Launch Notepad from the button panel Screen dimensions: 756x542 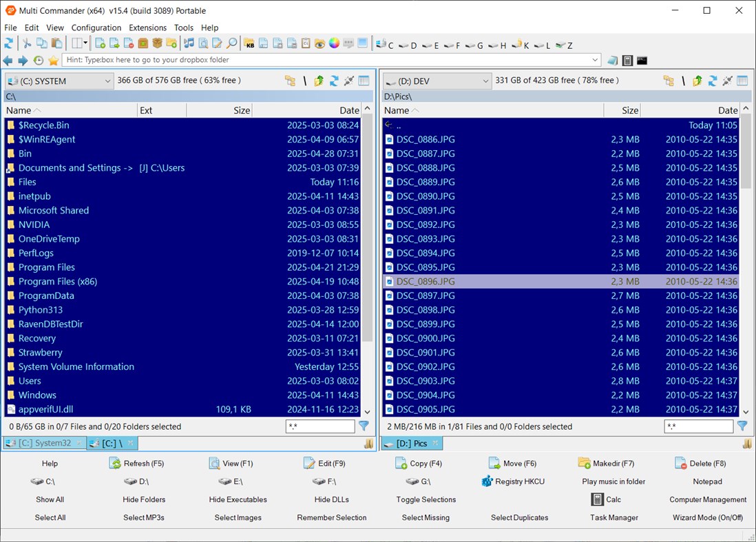707,481
